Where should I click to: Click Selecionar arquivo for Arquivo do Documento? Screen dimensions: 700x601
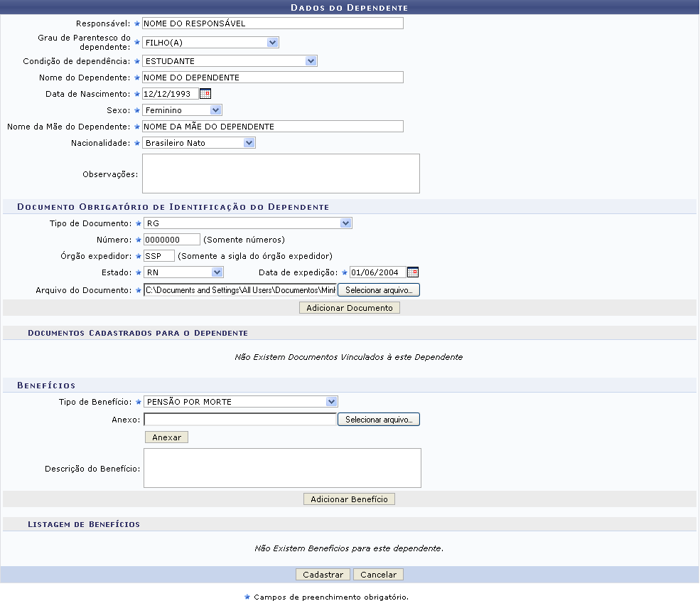coord(379,290)
